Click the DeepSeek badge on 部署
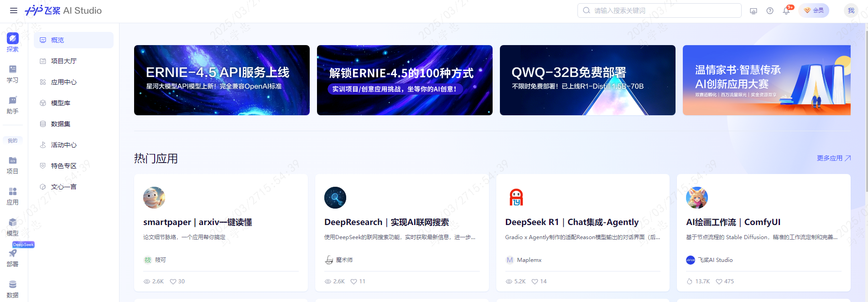The width and height of the screenshot is (868, 302). (23, 245)
